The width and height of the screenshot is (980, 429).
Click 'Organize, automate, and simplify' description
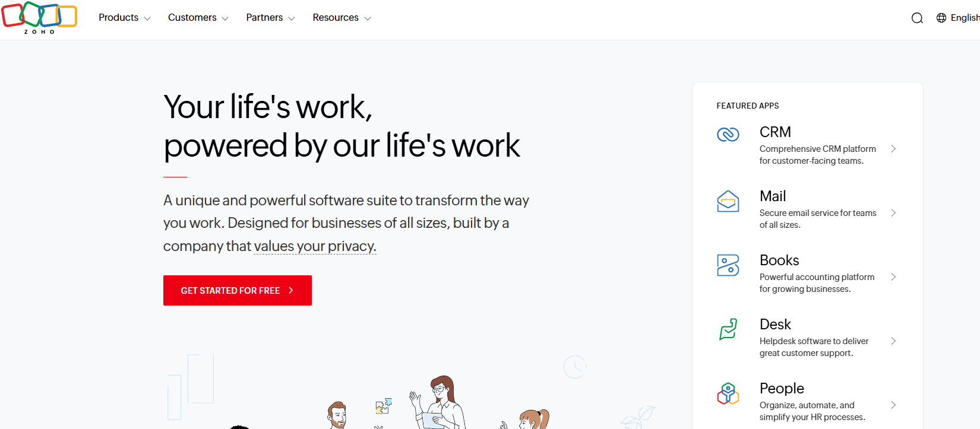pyautogui.click(x=813, y=411)
